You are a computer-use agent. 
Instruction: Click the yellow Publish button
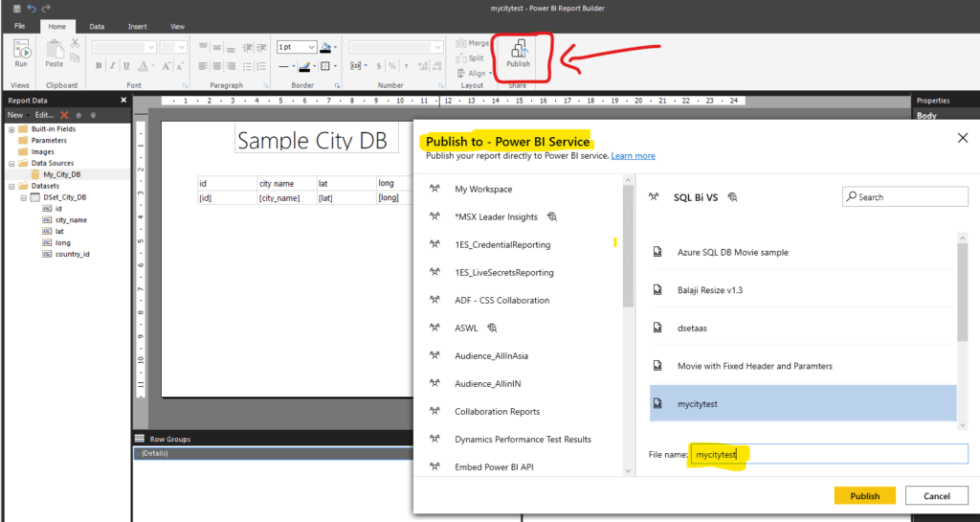click(865, 496)
